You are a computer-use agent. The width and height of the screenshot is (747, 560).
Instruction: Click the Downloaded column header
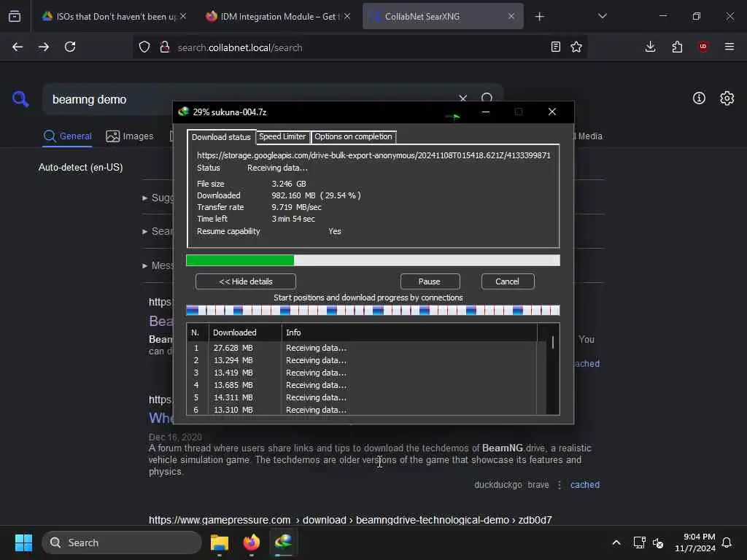pos(245,332)
